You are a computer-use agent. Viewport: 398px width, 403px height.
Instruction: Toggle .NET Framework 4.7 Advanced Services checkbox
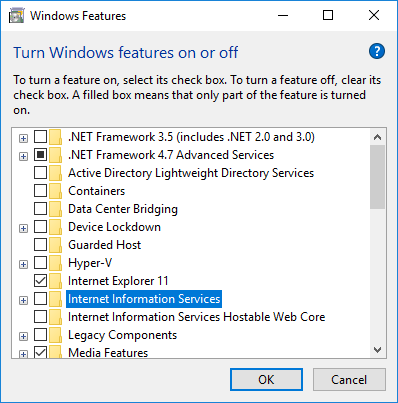40,155
